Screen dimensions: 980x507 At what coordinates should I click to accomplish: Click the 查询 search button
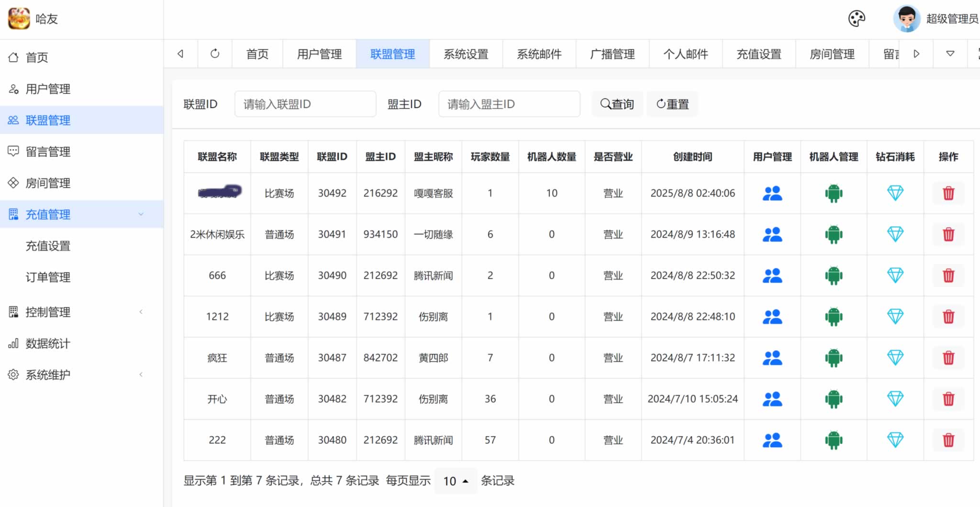(617, 104)
